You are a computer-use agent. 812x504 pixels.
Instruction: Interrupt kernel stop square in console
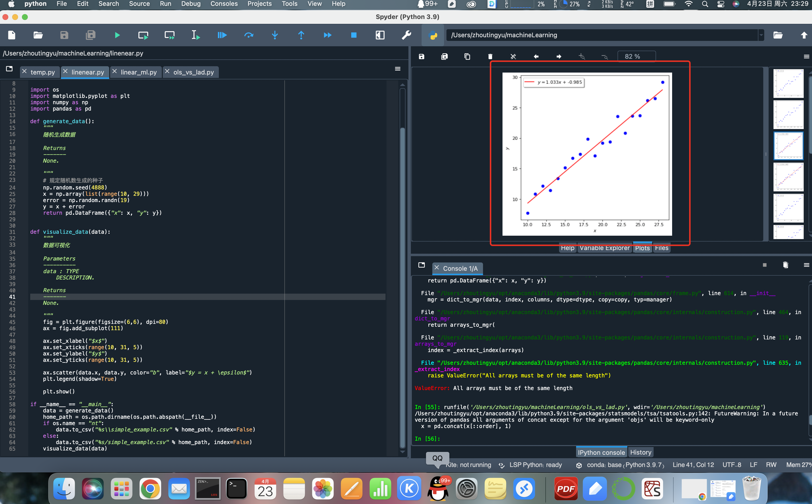pos(765,265)
